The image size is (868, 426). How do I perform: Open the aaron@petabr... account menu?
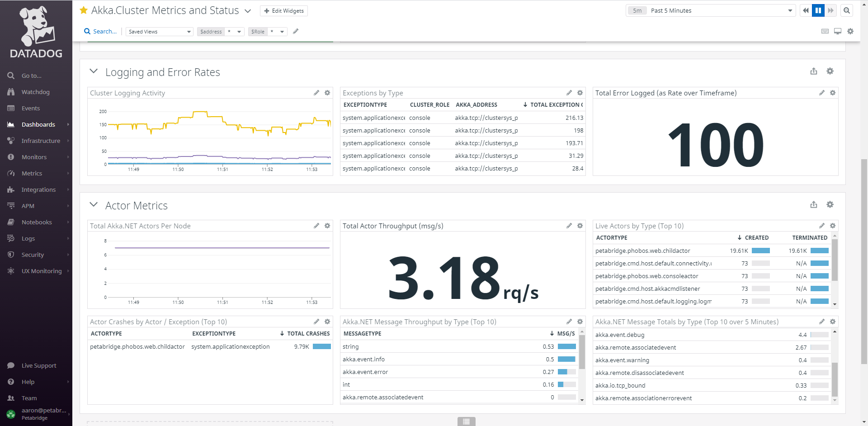click(36, 414)
